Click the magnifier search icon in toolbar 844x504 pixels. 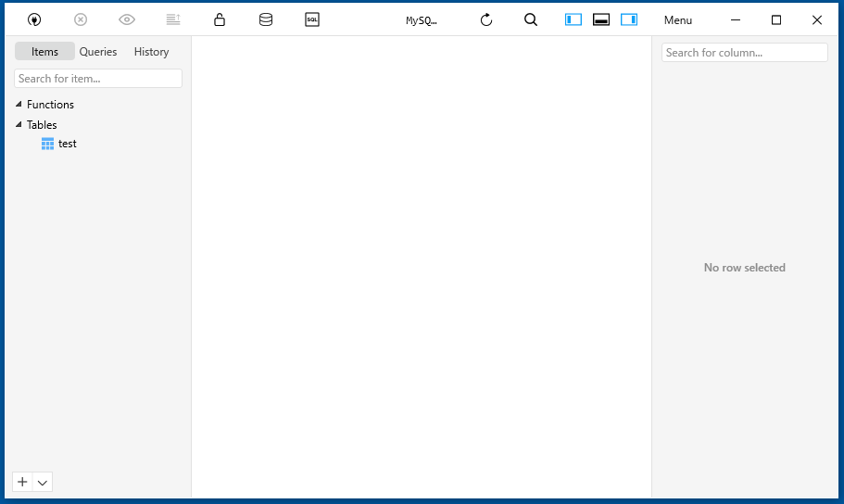click(531, 20)
